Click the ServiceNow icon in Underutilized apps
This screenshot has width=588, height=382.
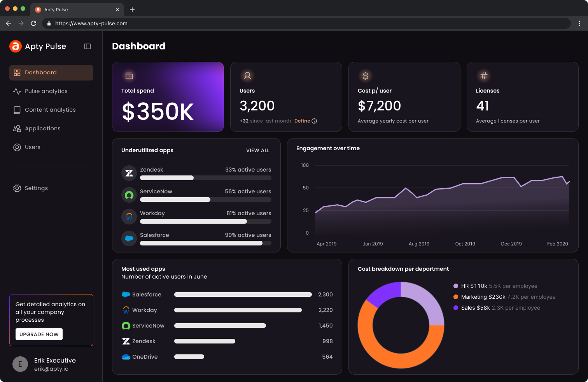click(x=129, y=195)
